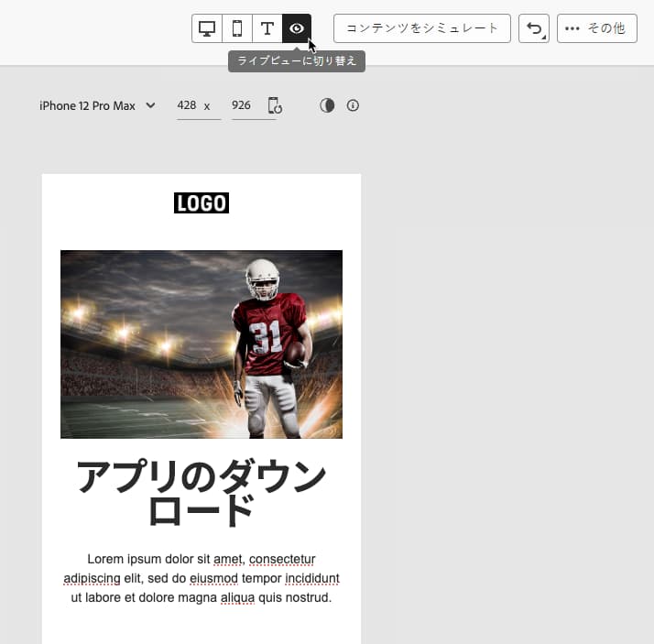Click the height field showing 926

[x=254, y=106]
